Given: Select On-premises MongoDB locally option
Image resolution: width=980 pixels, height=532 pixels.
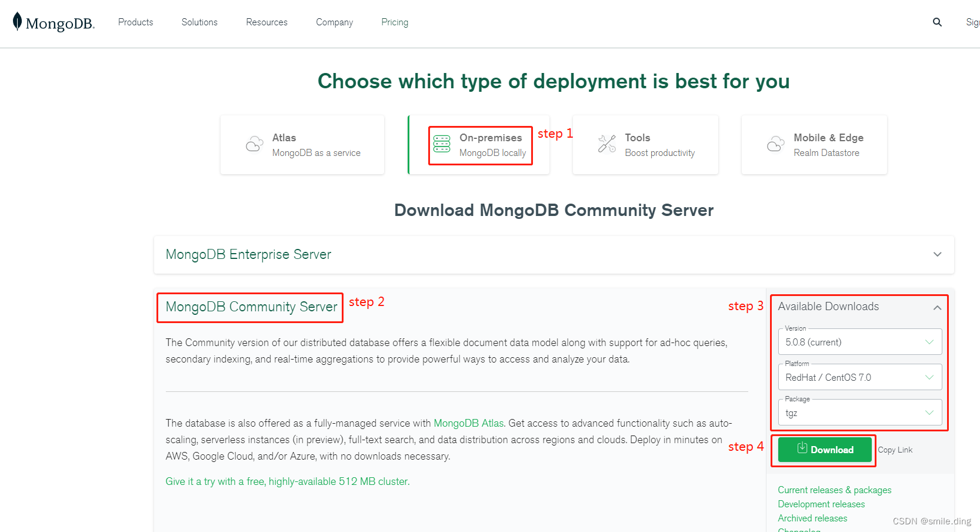Looking at the screenshot, I should [x=481, y=145].
